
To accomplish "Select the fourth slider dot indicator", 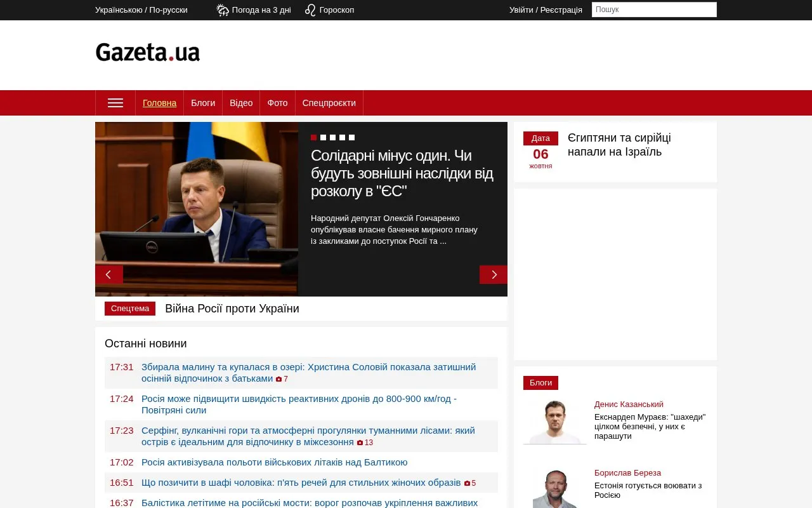I will 342,137.
